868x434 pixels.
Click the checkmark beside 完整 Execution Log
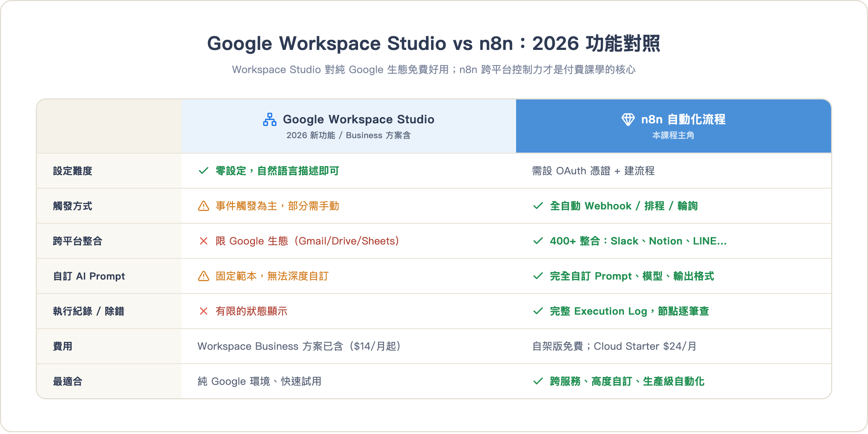(x=538, y=311)
